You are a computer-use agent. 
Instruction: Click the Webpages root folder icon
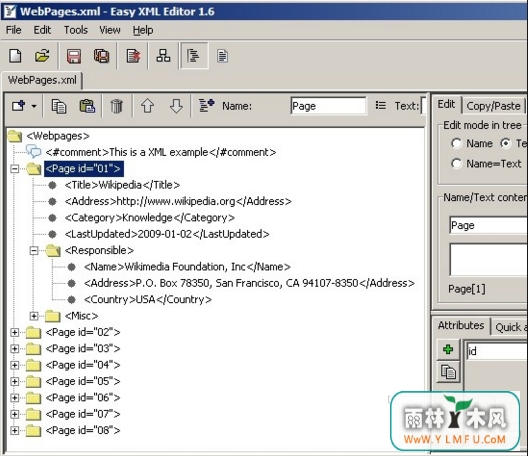15,136
